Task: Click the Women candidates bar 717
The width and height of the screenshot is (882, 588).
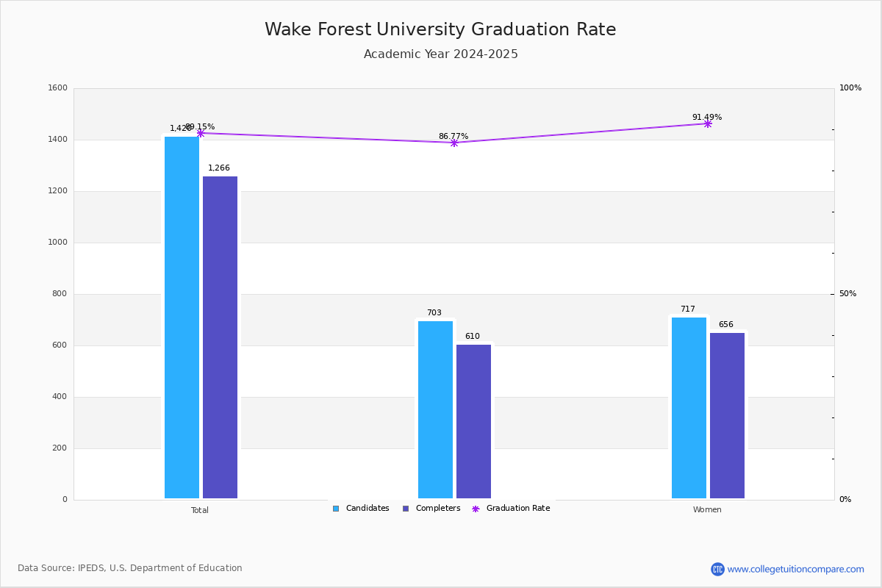Action: coord(689,408)
